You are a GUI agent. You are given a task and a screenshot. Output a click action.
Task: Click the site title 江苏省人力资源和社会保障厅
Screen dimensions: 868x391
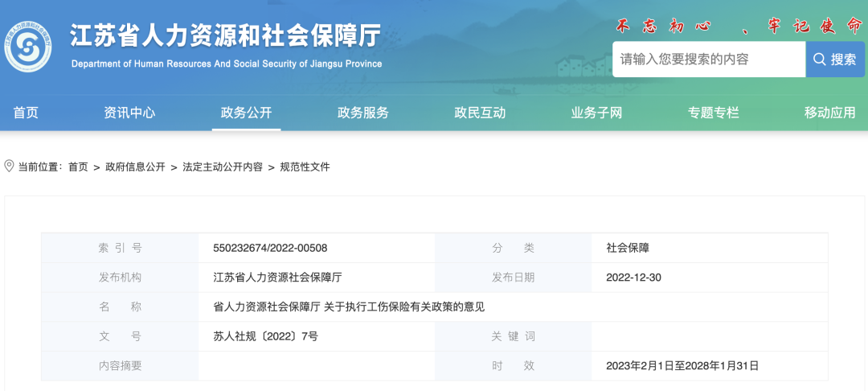[x=226, y=37]
